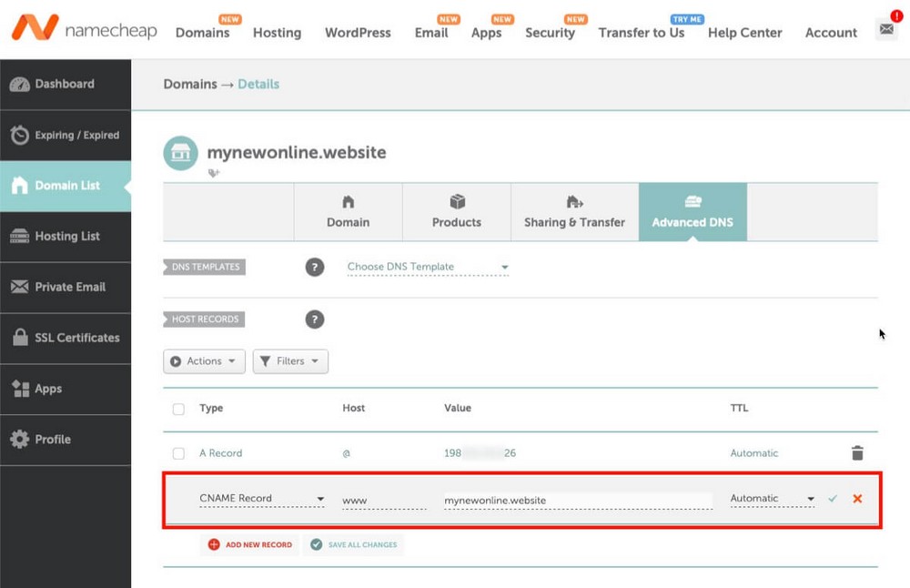Open the Automatic TTL dropdown in CNAME row
910x588 pixels.
pyautogui.click(x=772, y=499)
